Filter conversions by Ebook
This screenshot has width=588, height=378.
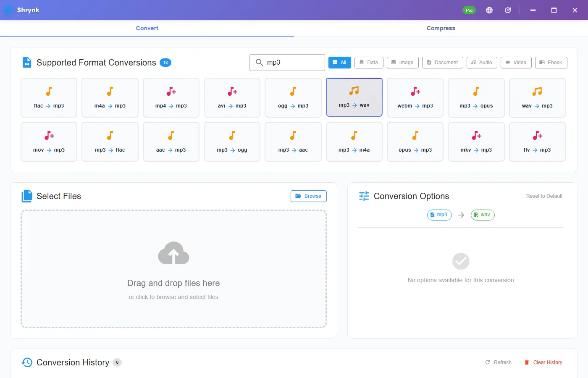coord(551,63)
